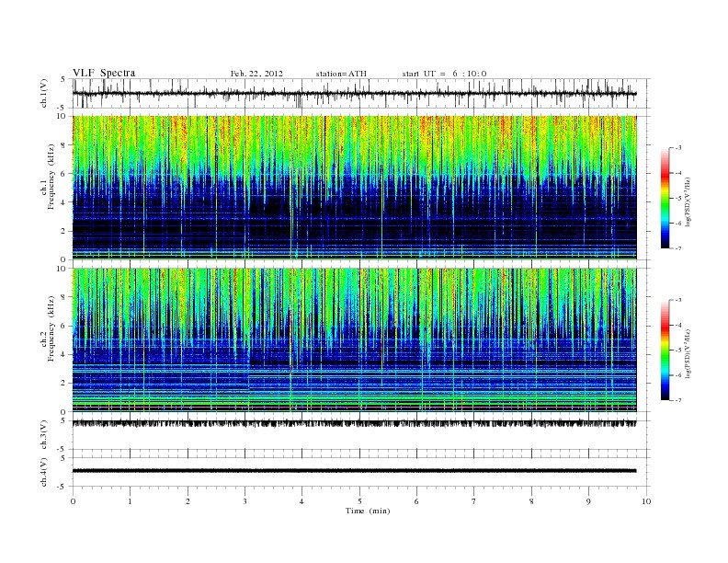Click the 'ch.3(V)' axis label
728x563 pixels.
44,435
